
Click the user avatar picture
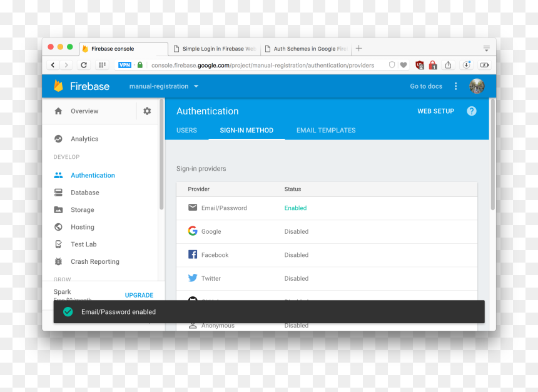(477, 86)
